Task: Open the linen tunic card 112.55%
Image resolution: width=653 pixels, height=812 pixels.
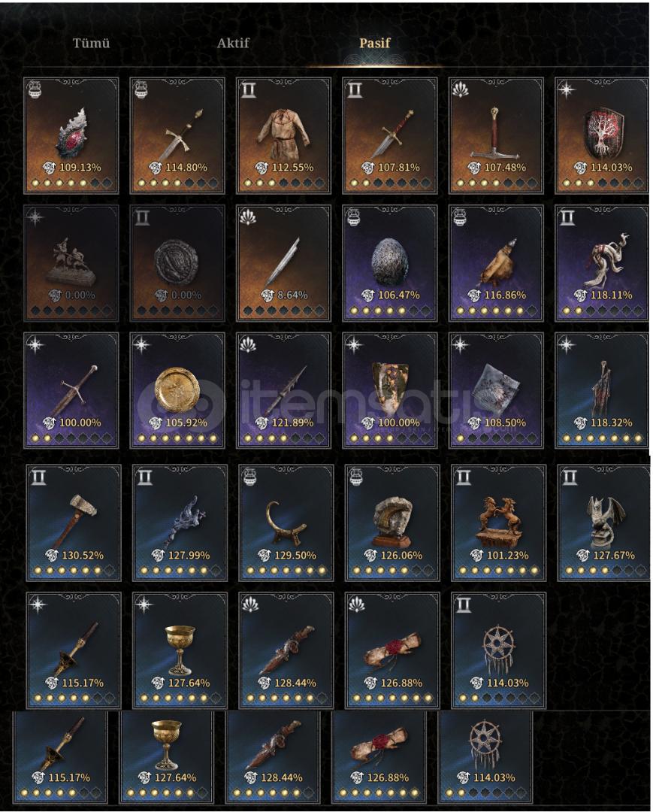Action: (283, 135)
